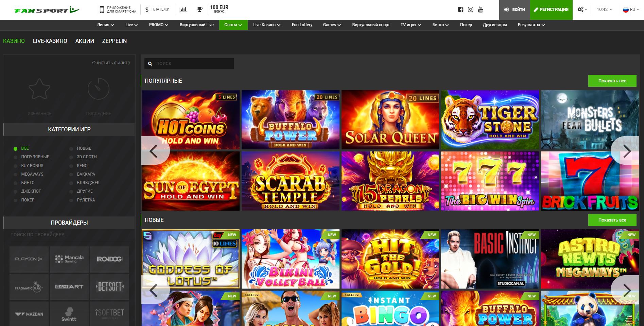Select the Playson provider logo
Image resolution: width=644 pixels, height=326 pixels.
coord(29,259)
